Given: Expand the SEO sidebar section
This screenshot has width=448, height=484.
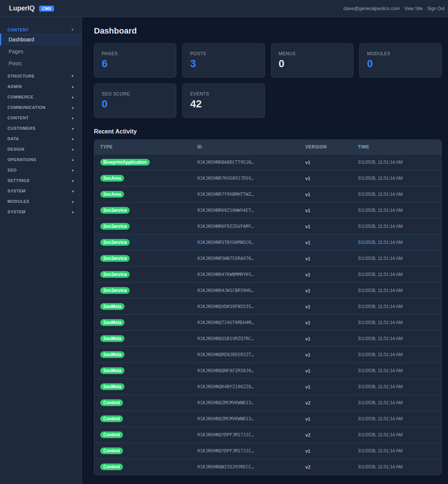Looking at the screenshot, I should click(40, 170).
